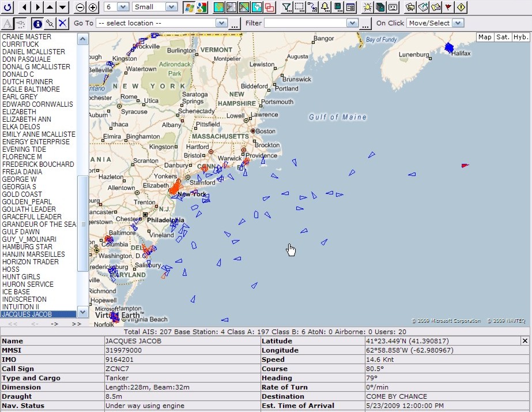Toggle the vessel track trail button
This screenshot has height=412, width=532.
21,24
